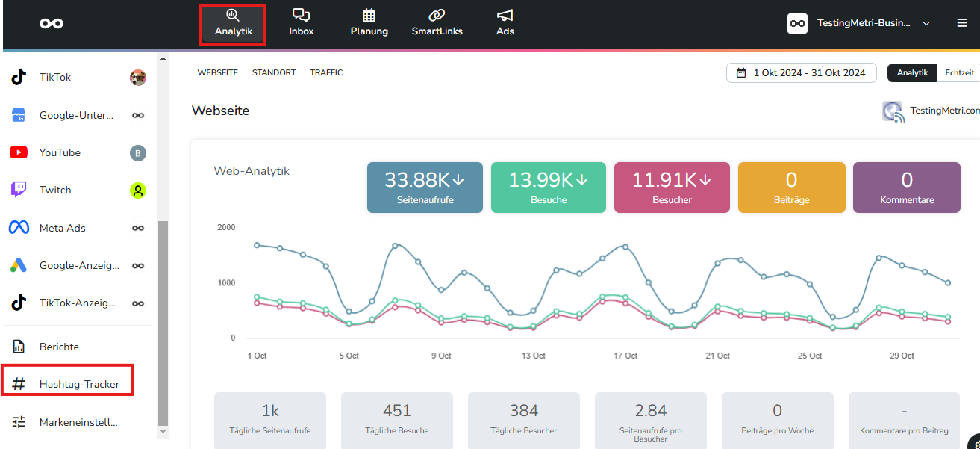Screen dimensions: 980x449
Task: Switch to Analytik mode toggle
Action: coord(912,72)
